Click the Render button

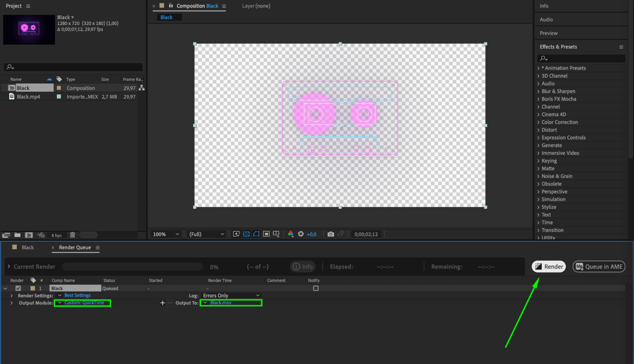pyautogui.click(x=549, y=266)
